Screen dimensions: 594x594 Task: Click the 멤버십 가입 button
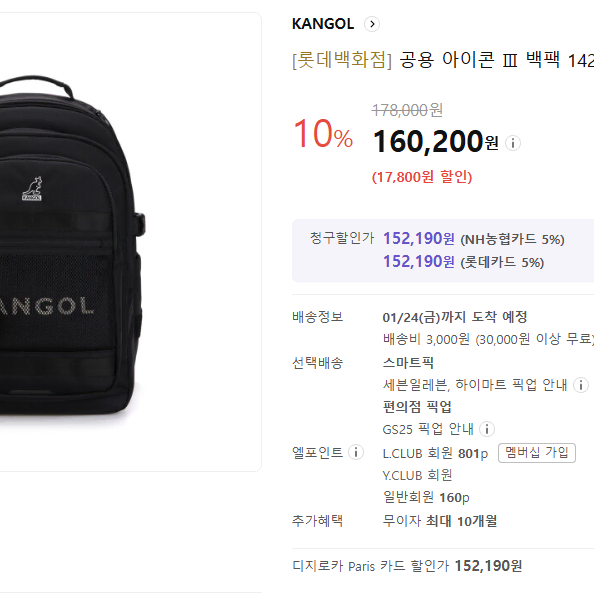[537, 453]
